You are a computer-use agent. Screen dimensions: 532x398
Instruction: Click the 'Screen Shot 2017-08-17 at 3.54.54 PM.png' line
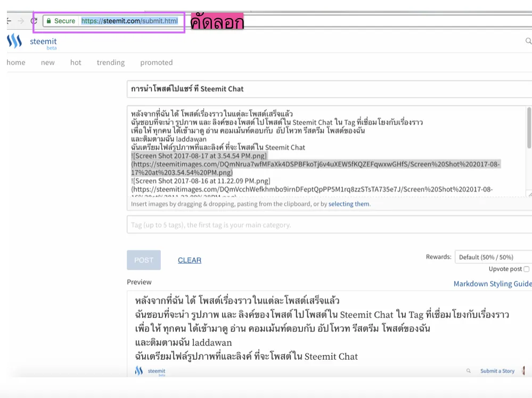[199, 156]
